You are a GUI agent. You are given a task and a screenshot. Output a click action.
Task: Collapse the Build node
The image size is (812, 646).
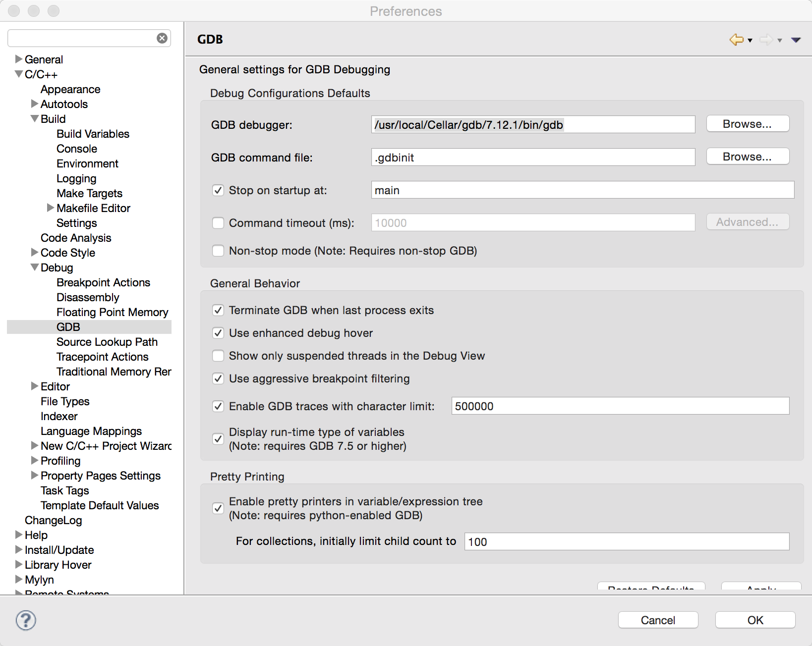click(35, 119)
